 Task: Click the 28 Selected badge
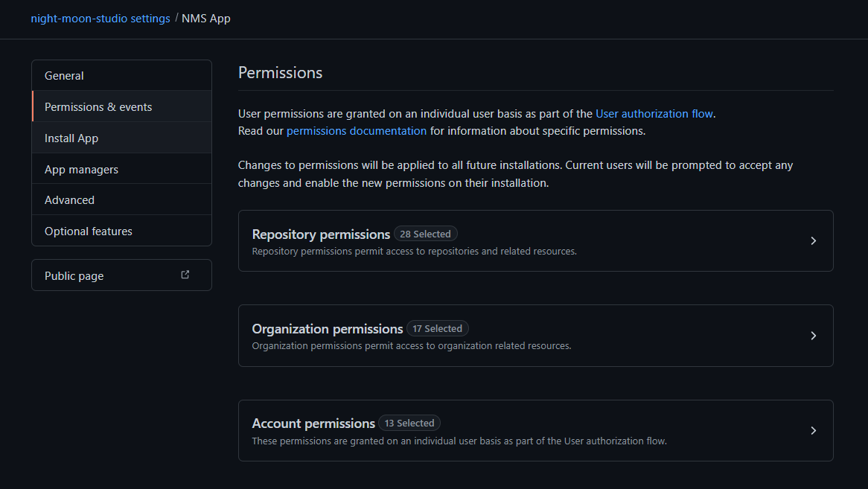pos(425,233)
